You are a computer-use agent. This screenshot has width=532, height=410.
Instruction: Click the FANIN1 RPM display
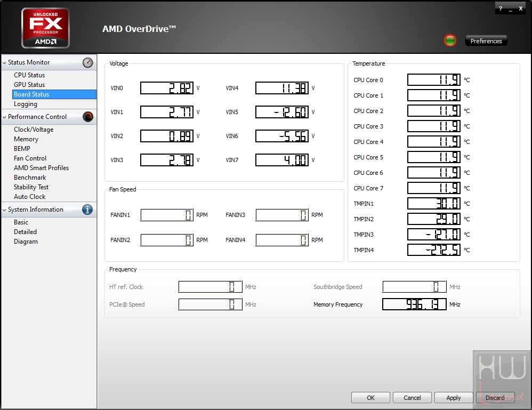167,215
